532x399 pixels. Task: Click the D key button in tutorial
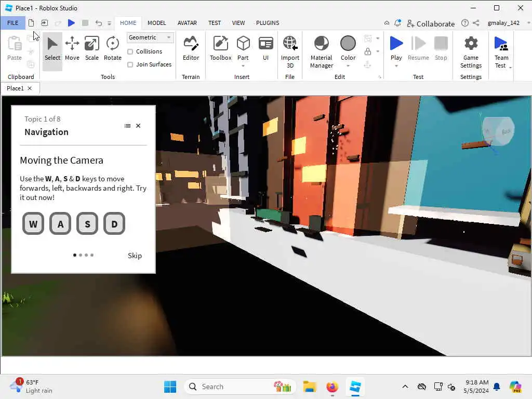point(114,223)
